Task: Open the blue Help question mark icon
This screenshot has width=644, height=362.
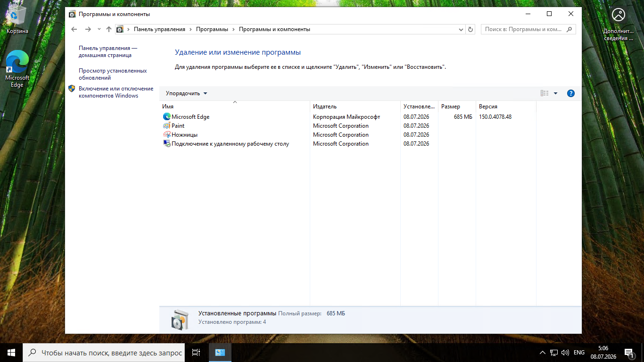Action: (571, 93)
